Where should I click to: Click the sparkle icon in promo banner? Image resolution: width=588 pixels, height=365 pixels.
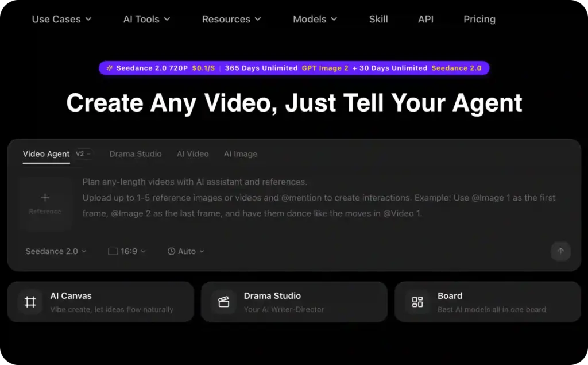pyautogui.click(x=110, y=68)
